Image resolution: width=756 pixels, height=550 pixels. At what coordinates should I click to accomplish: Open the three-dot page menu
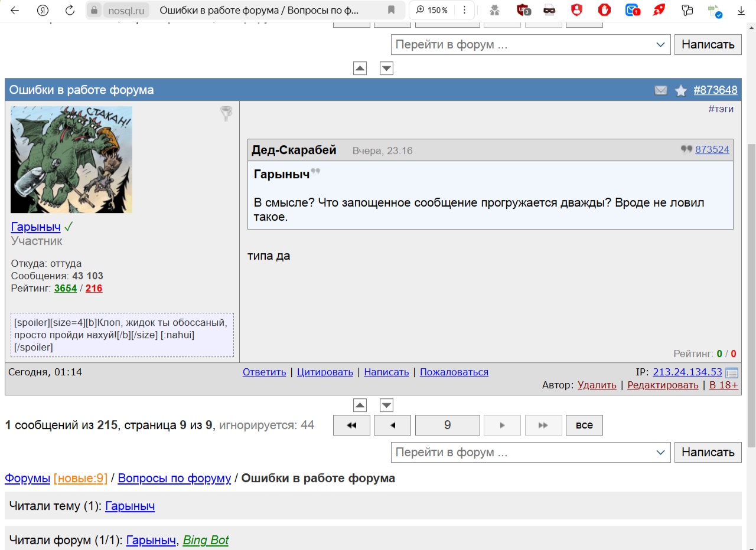465,10
